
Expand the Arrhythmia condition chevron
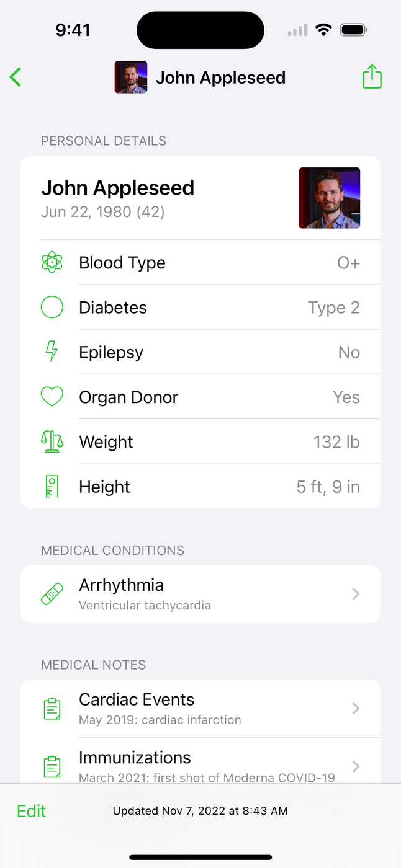coord(356,594)
